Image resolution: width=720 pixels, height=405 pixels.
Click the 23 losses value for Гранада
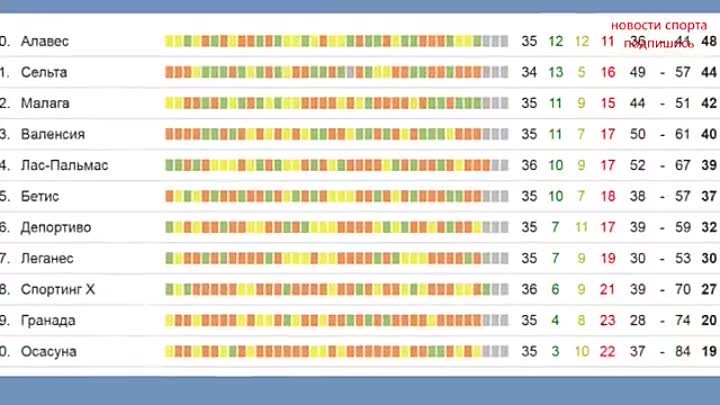coord(607,320)
